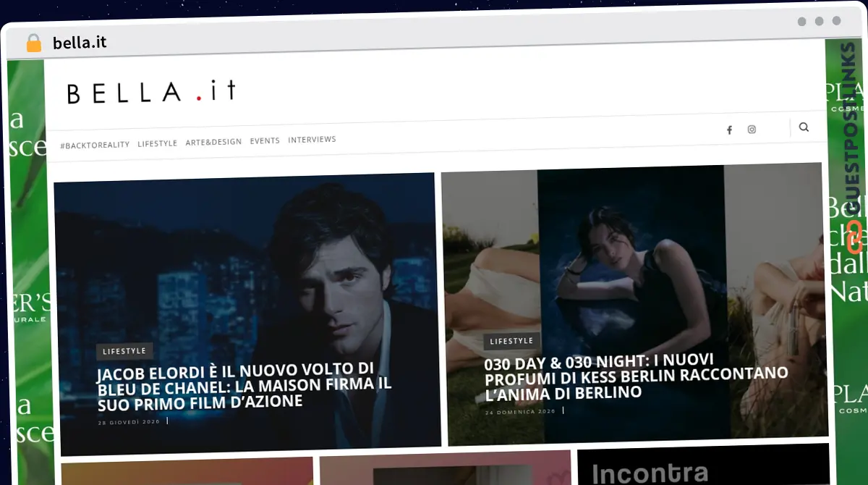Open the 030 Day & 030 Night headline
Image resolution: width=868 pixels, height=485 pixels.
click(636, 376)
